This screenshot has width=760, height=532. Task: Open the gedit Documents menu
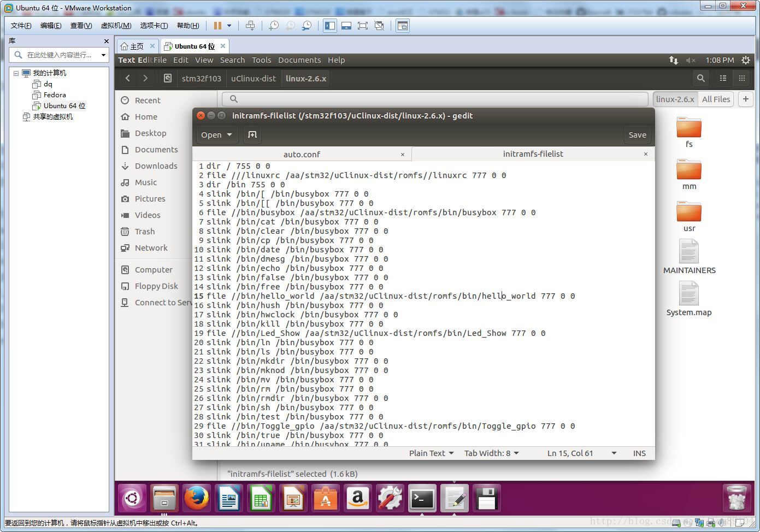[x=299, y=60]
